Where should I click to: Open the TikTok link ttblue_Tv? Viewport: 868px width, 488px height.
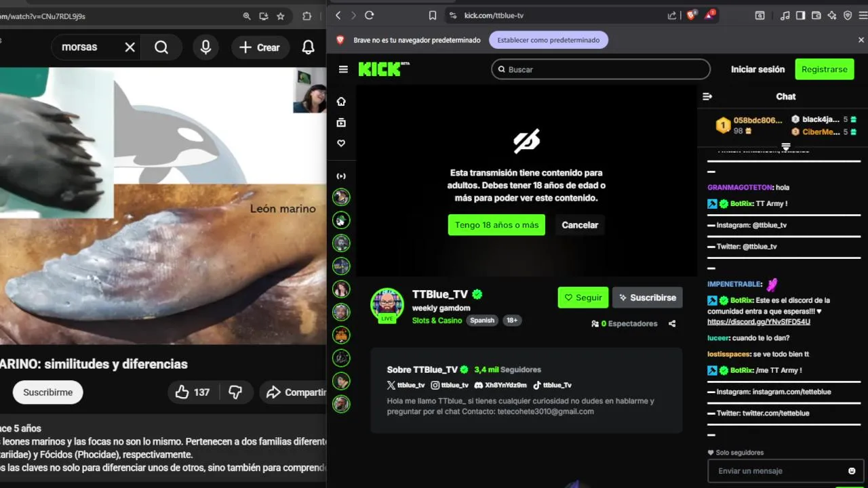click(552, 385)
